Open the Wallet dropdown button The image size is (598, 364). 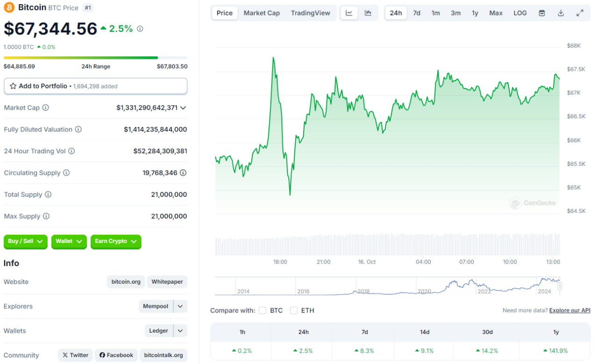tap(69, 242)
